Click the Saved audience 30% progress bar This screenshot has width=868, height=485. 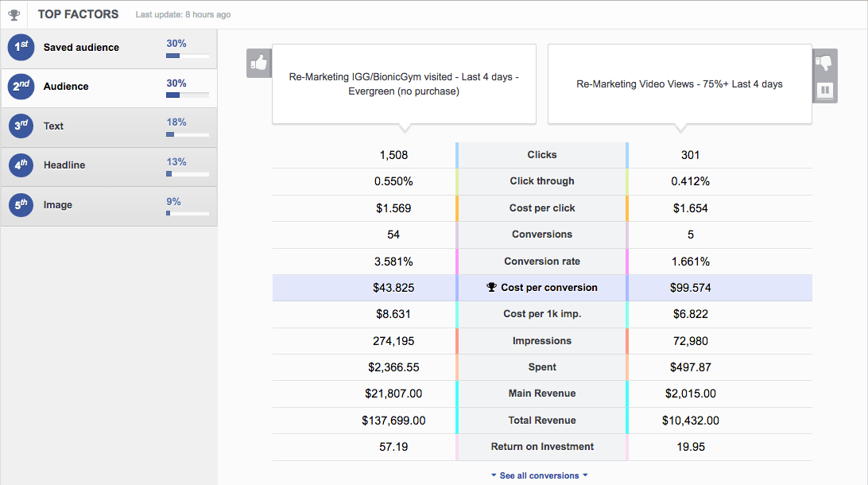tap(188, 56)
